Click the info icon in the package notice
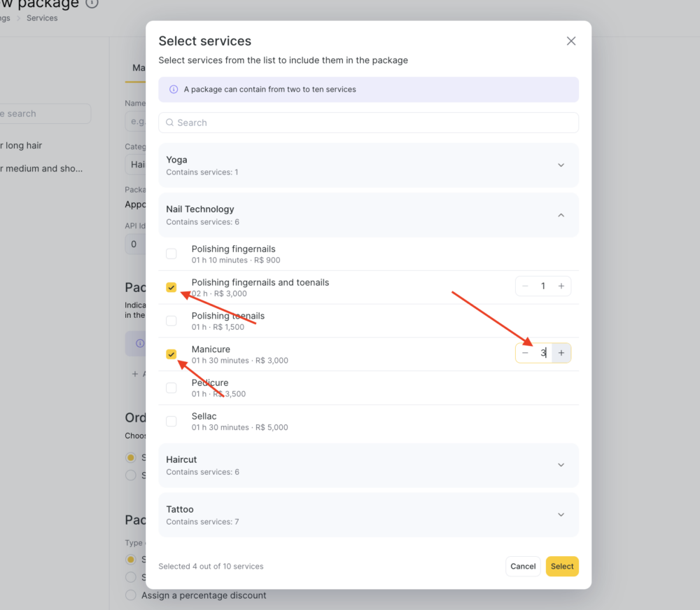 (174, 90)
